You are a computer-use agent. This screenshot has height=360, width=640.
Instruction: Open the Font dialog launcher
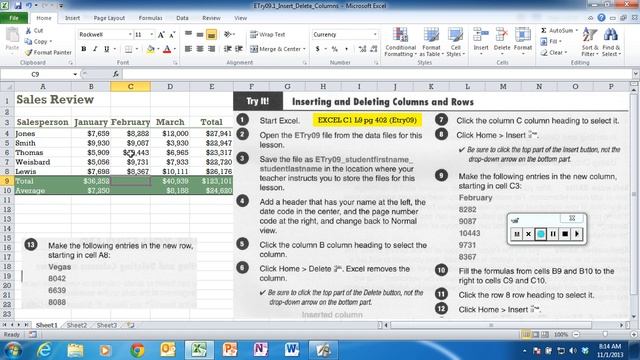point(175,63)
